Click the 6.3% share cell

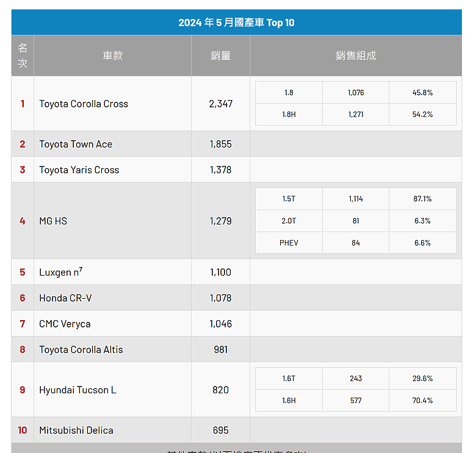pyautogui.click(x=422, y=221)
